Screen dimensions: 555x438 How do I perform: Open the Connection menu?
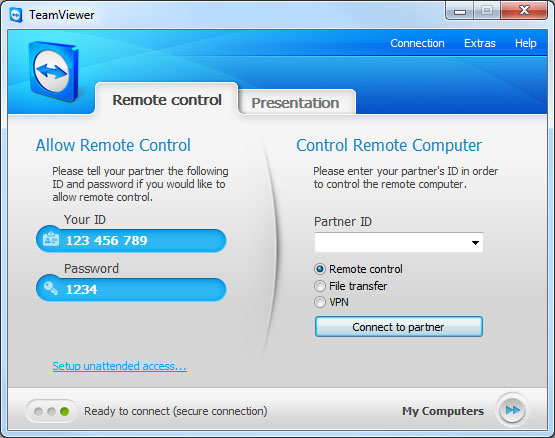(x=417, y=43)
